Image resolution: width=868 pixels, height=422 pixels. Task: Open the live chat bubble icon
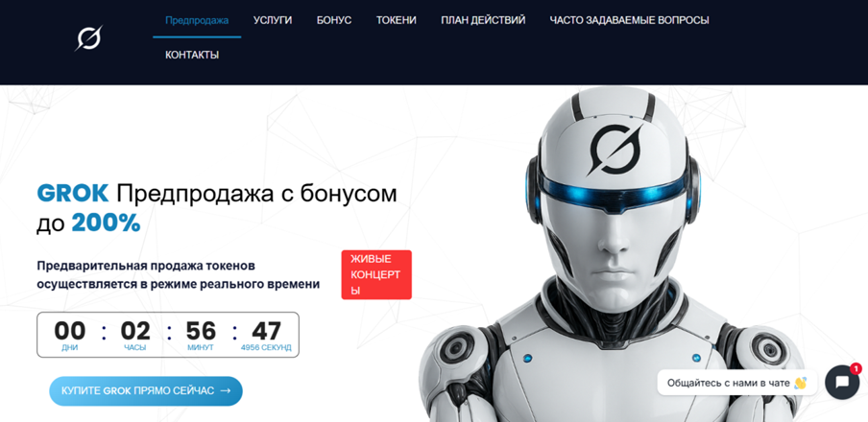pos(841,382)
